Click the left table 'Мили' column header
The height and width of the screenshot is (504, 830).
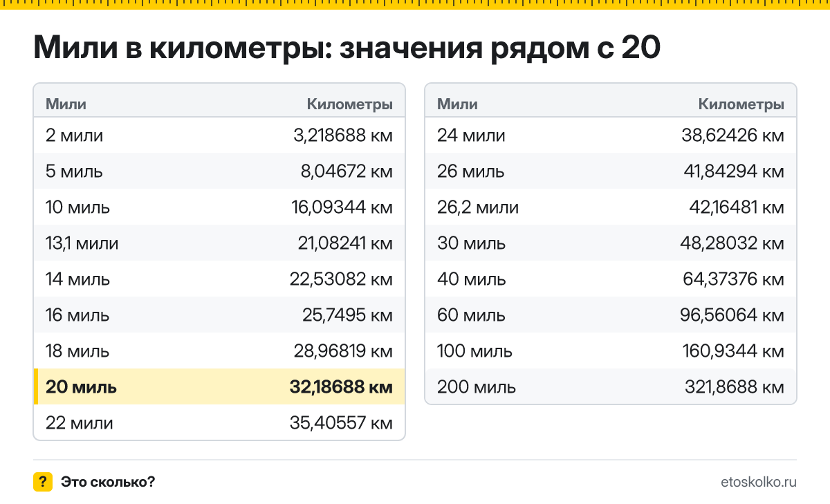click(66, 104)
